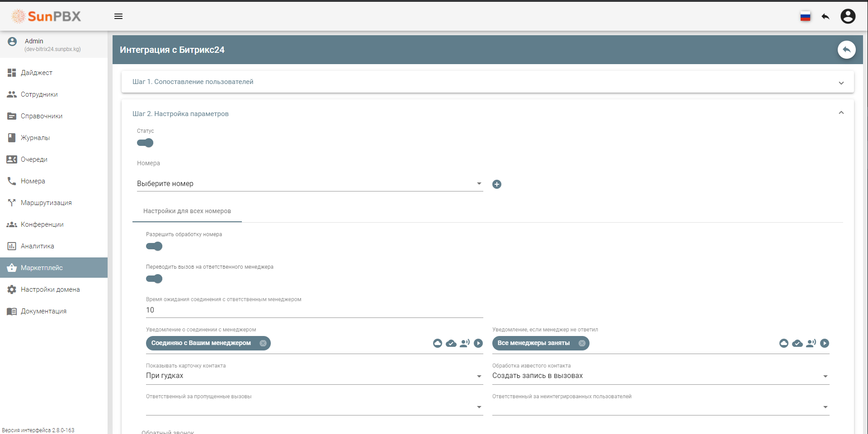Open the 'Показывать карточку контакта' dropdown
Image resolution: width=868 pixels, height=434 pixels.
click(x=314, y=376)
